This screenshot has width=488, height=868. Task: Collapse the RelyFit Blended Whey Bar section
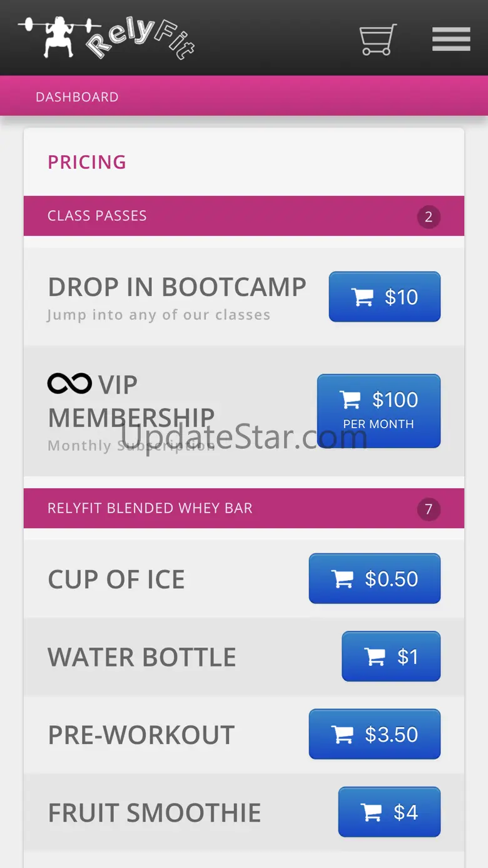tap(150, 508)
